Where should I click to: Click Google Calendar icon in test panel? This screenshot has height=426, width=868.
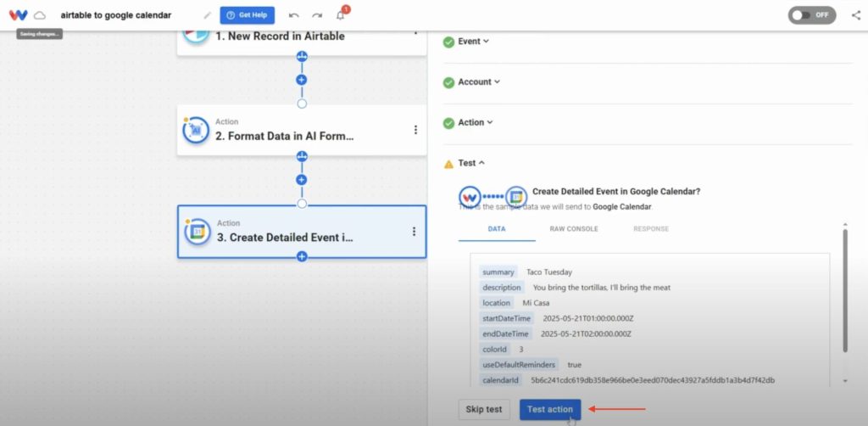click(516, 197)
